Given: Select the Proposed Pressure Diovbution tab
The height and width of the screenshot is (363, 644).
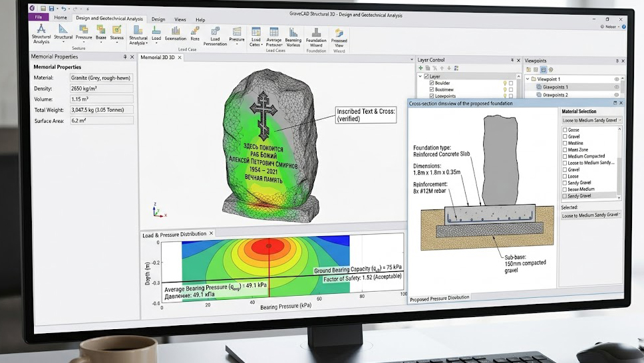Looking at the screenshot, I should [440, 299].
